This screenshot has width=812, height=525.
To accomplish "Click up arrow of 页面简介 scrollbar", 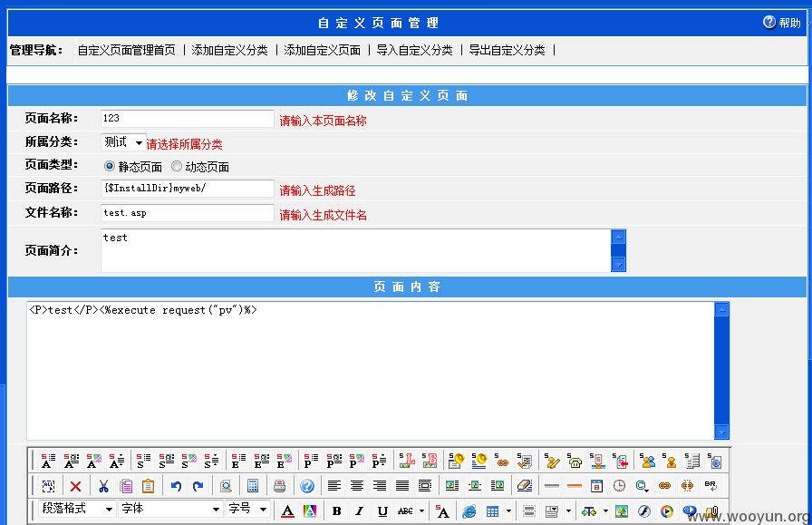I will coord(618,237).
